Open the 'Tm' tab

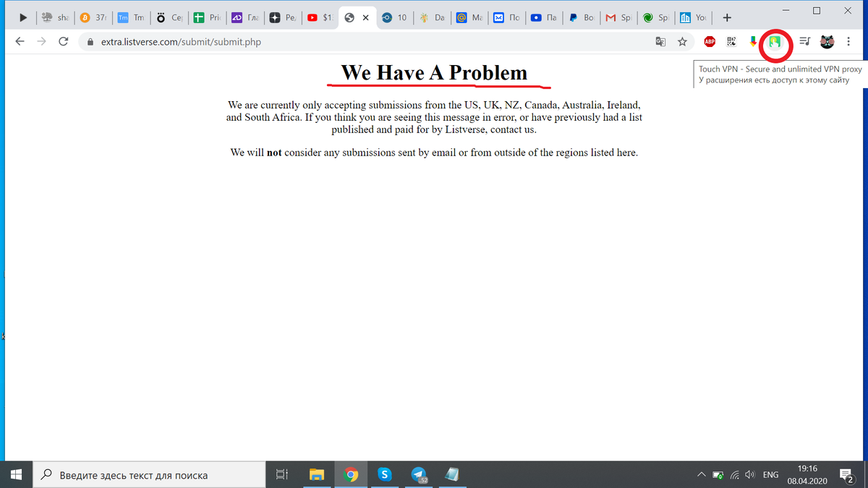click(131, 17)
